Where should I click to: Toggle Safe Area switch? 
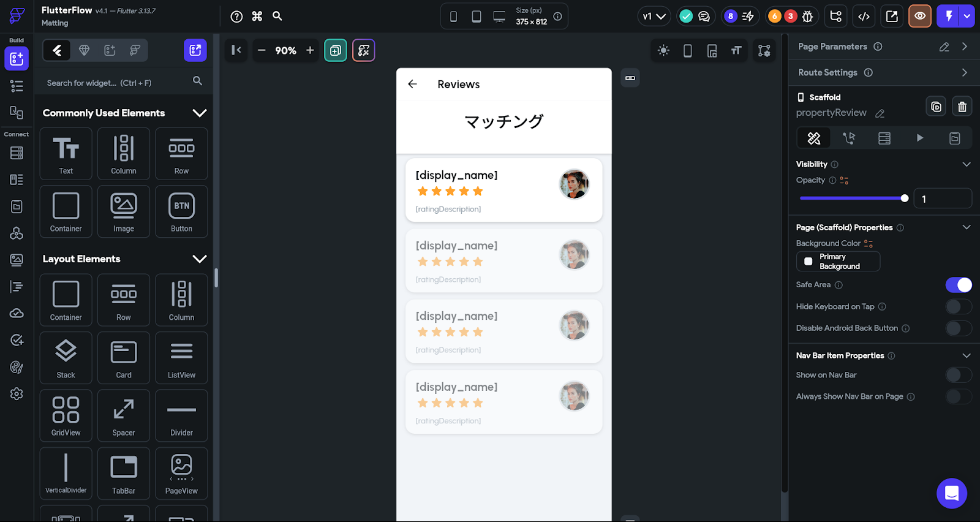point(959,285)
